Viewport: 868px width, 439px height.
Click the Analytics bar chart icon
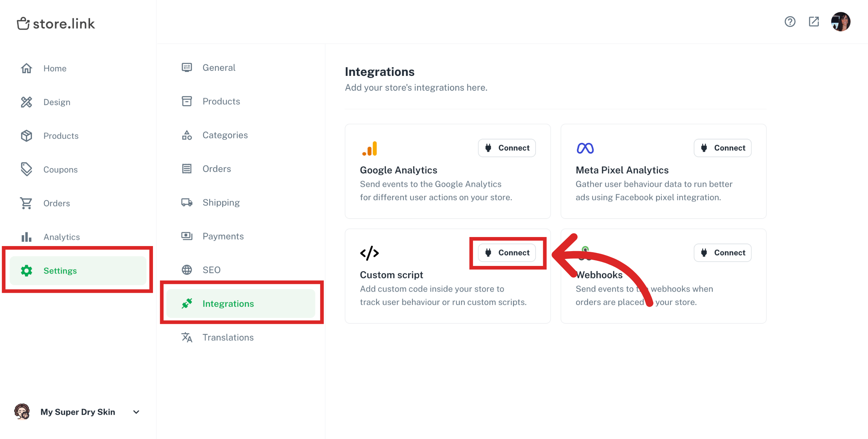[x=26, y=237]
